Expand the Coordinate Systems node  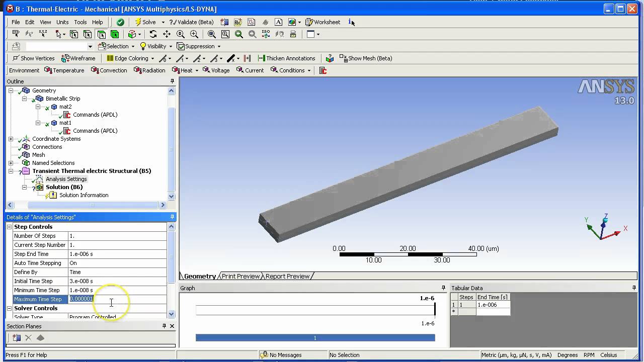coord(11,139)
